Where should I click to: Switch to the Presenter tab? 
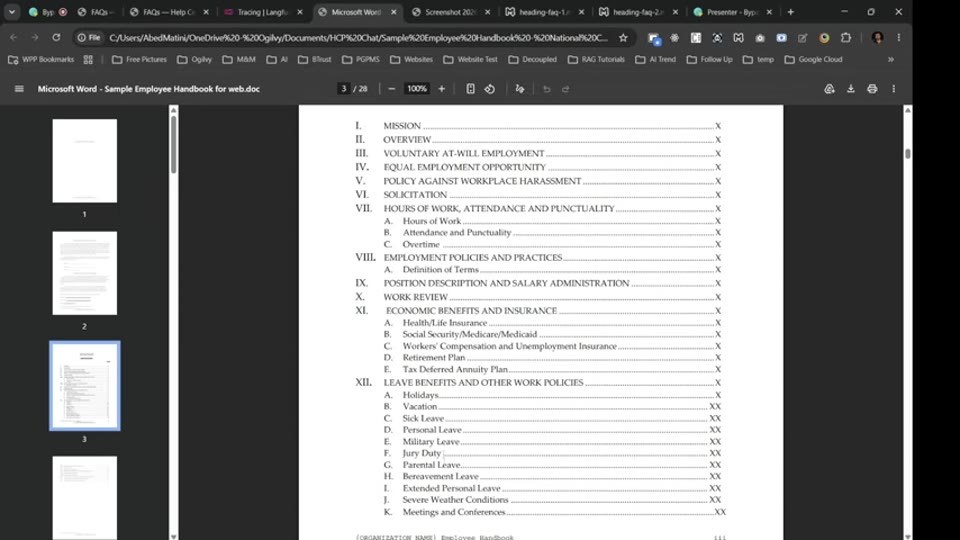coord(731,12)
